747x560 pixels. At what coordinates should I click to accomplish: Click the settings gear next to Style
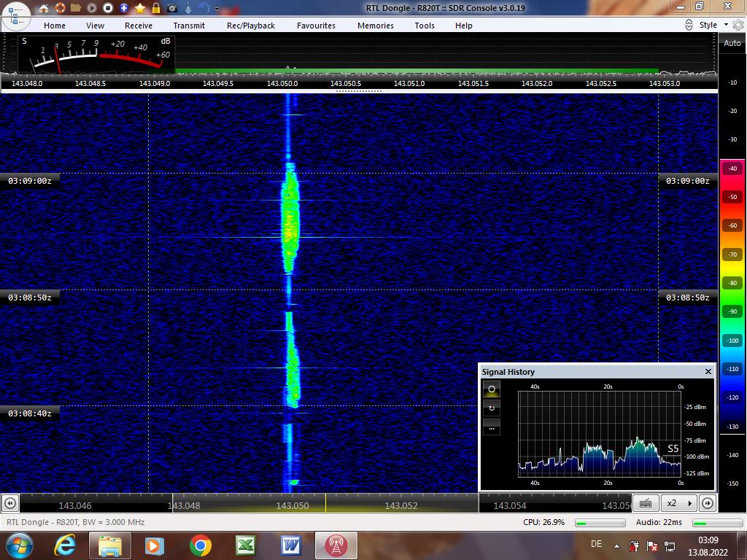[738, 25]
